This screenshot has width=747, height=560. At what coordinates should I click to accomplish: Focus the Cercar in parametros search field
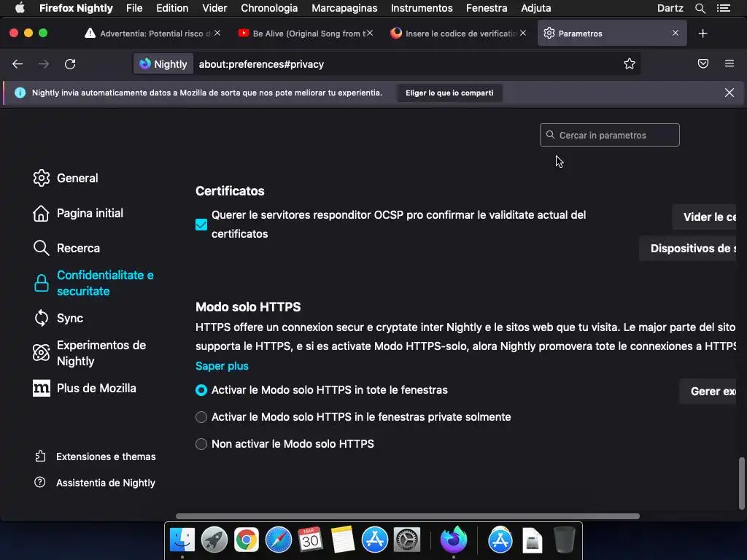pos(609,135)
